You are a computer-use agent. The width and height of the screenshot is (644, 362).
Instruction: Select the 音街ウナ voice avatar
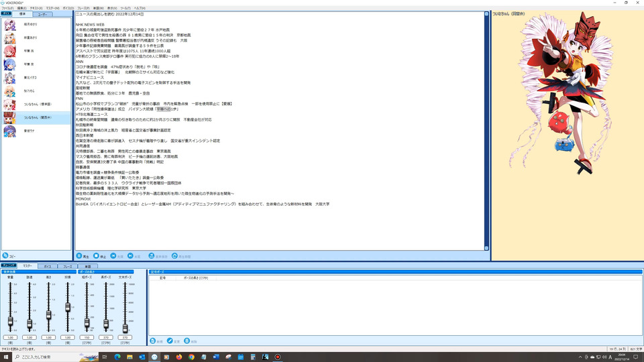click(9, 131)
